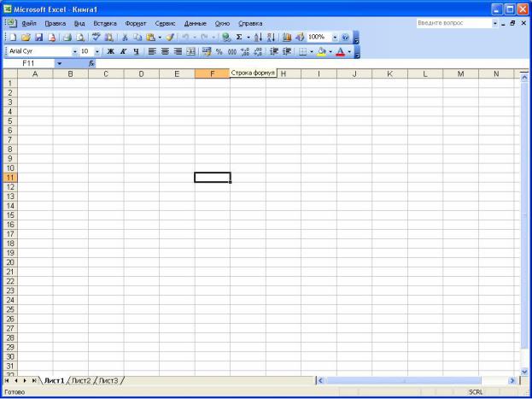Go to the last sheet tab arrow
Image resolution: width=532 pixels, height=399 pixels.
(34, 381)
